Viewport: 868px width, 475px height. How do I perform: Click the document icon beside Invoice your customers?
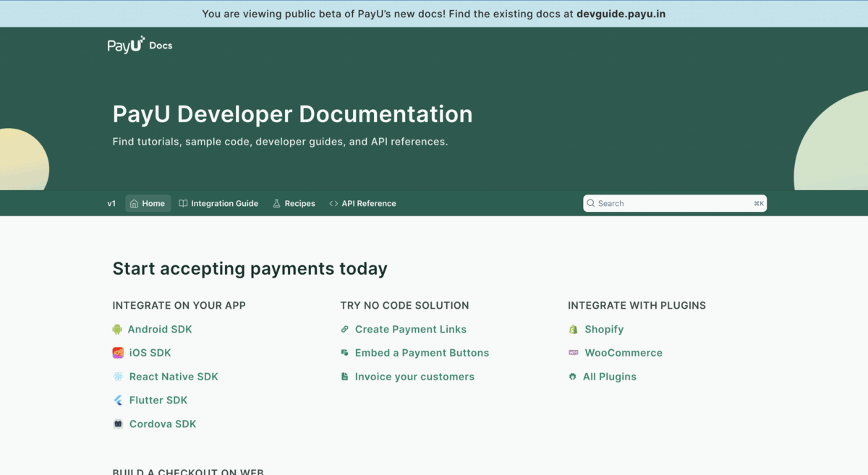pos(344,377)
